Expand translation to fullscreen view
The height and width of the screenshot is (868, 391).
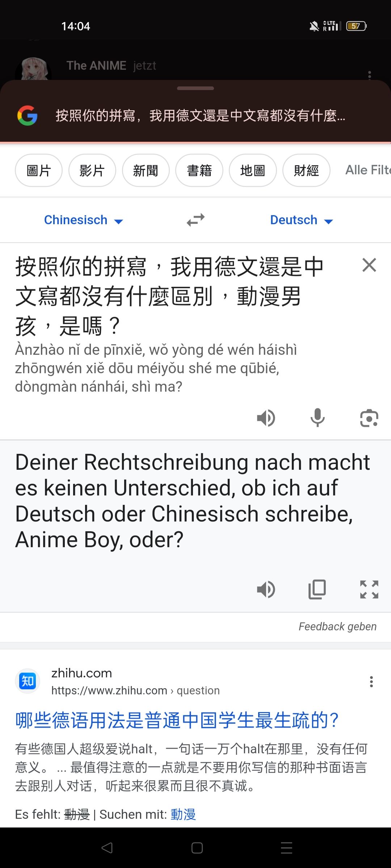click(x=369, y=590)
